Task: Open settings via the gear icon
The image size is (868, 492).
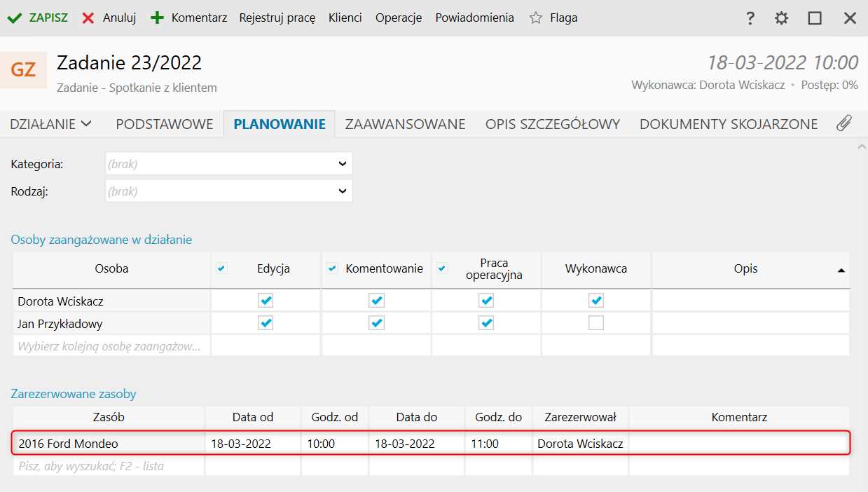Action: point(781,18)
